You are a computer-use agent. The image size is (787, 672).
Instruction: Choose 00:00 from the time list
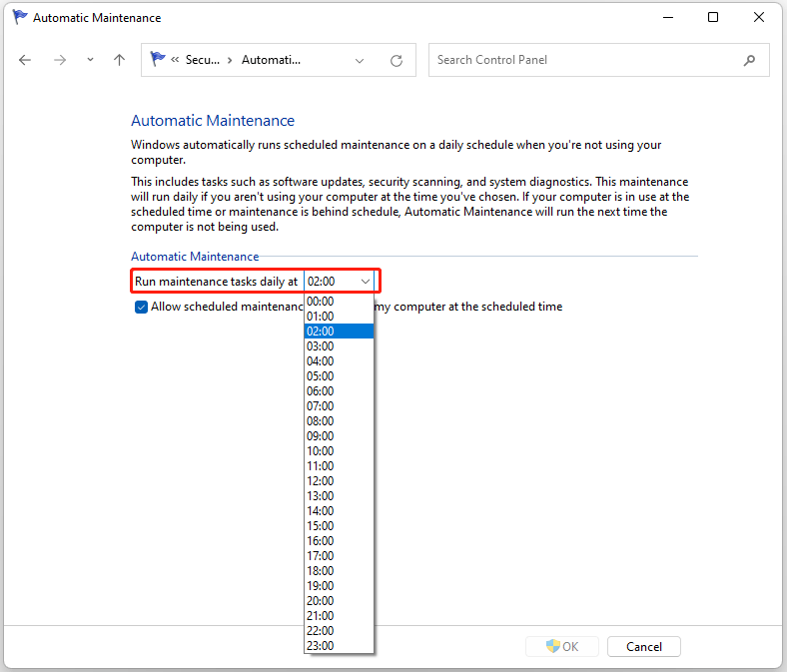[x=339, y=302]
